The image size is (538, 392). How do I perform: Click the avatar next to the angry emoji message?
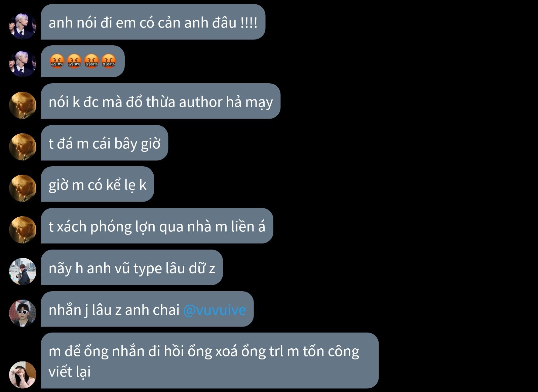23,64
